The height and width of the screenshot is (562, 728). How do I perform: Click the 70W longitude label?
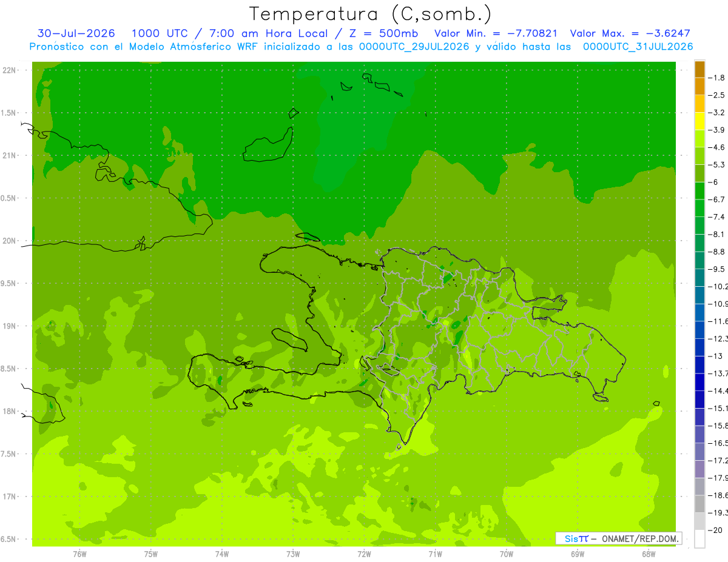point(507,554)
